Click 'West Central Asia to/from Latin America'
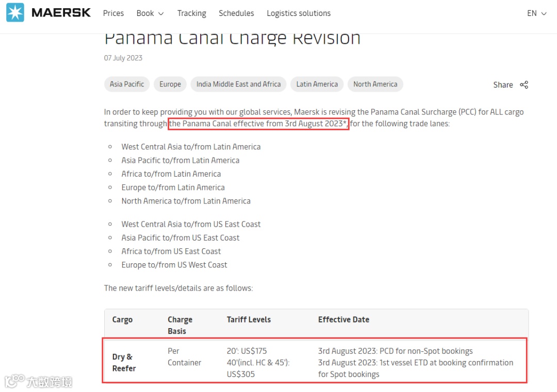This screenshot has width=557, height=392. pos(191,146)
